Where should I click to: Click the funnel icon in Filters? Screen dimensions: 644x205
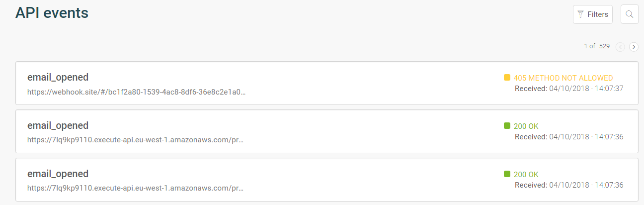pos(580,14)
